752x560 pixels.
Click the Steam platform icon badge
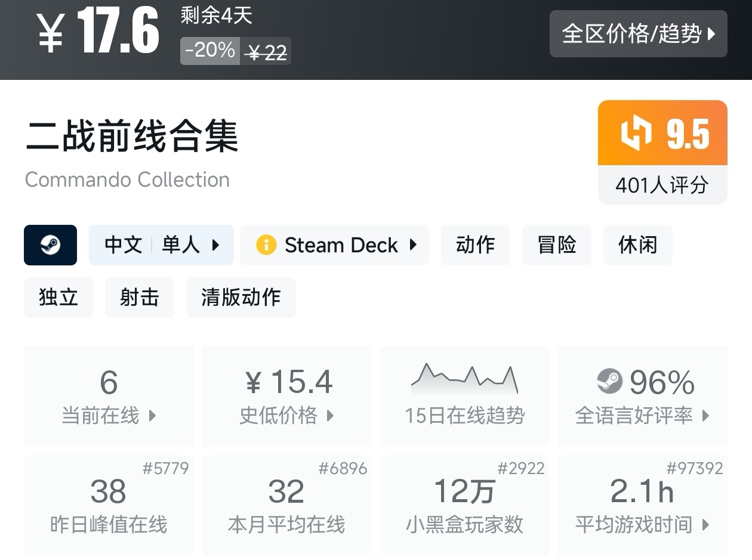(x=50, y=245)
